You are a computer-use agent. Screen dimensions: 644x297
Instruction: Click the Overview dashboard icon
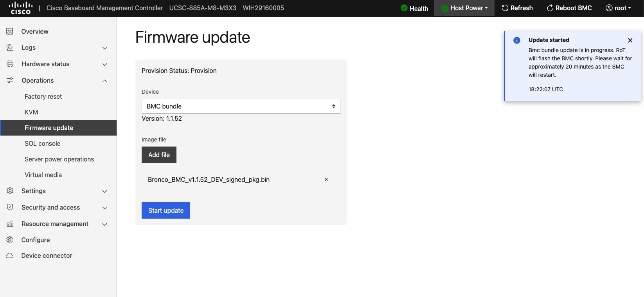[x=10, y=31]
